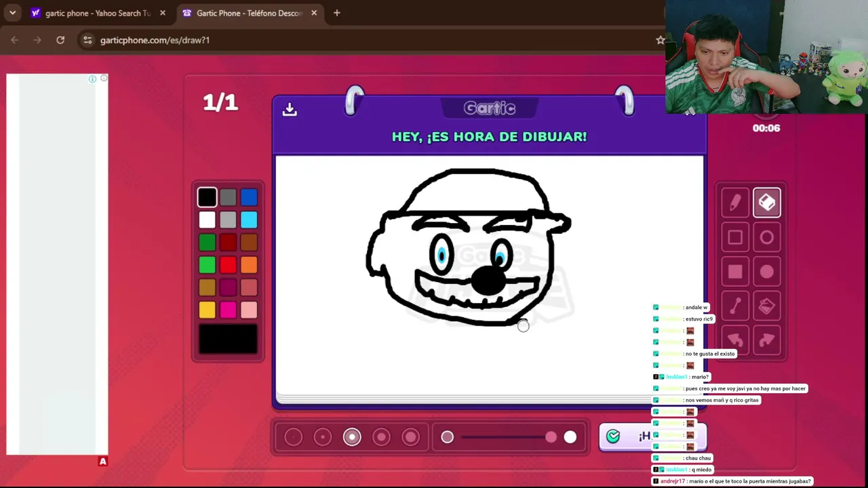This screenshot has height=488, width=868.
Task: Bookmark this page with the star icon
Action: [660, 40]
